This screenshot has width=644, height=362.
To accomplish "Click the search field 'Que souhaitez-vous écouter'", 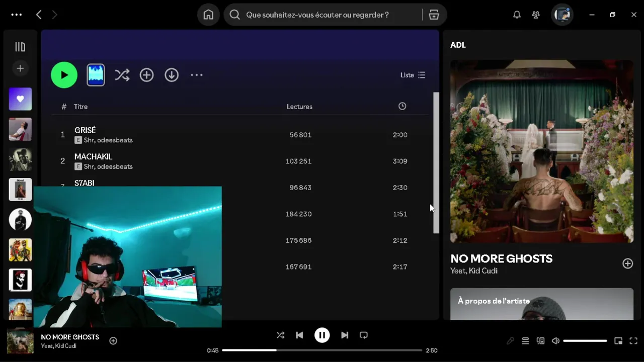I will click(x=322, y=15).
